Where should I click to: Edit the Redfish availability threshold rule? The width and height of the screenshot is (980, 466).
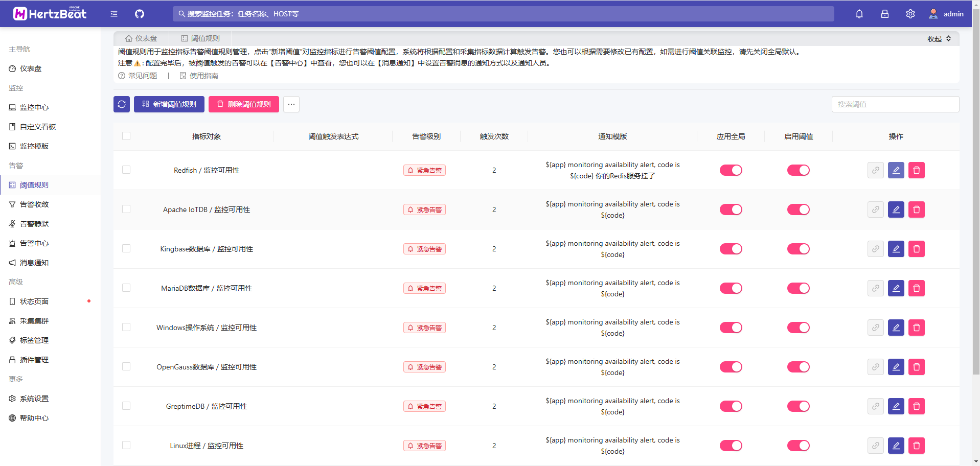(896, 170)
